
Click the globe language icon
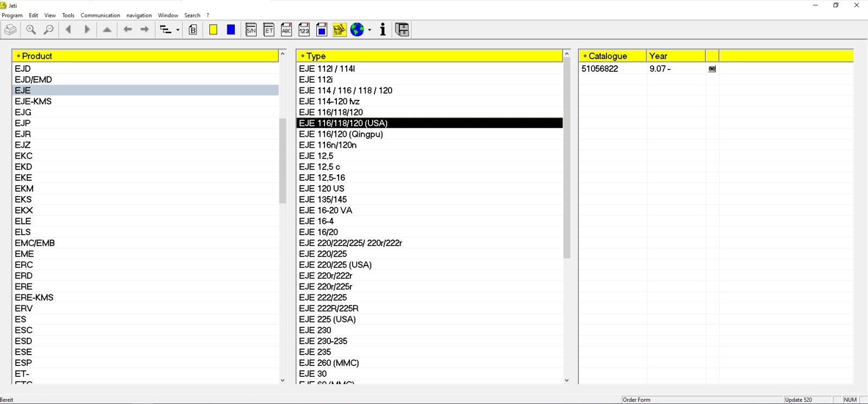click(358, 30)
